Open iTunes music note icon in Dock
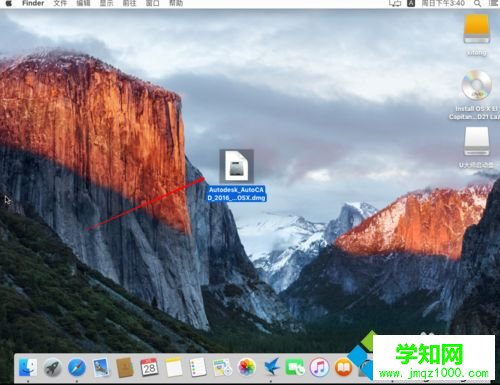500x385 pixels. (x=319, y=367)
